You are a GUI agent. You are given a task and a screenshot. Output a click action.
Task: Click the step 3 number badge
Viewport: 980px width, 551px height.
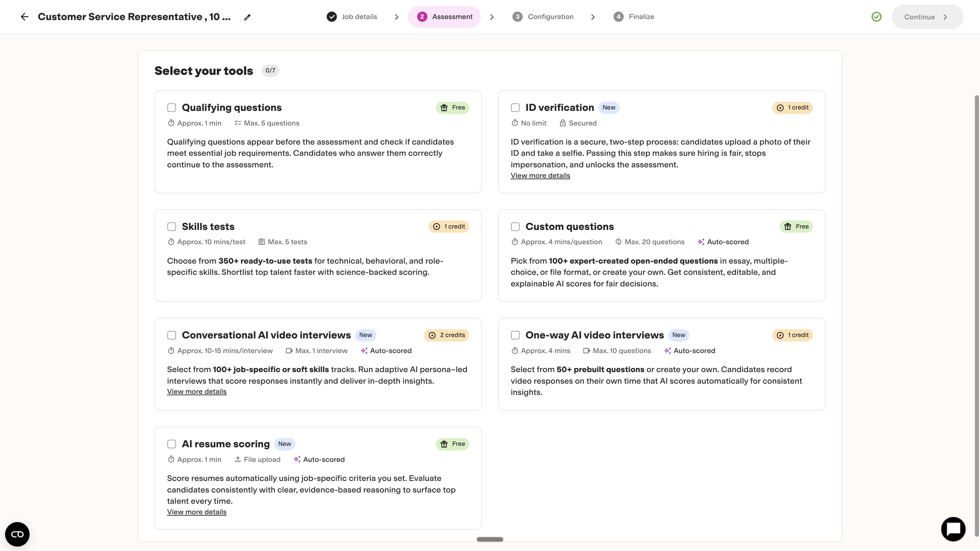[517, 17]
